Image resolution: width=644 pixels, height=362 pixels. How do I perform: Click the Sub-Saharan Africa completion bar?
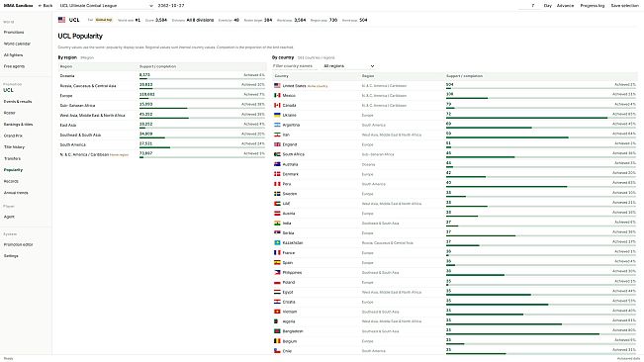203,109
